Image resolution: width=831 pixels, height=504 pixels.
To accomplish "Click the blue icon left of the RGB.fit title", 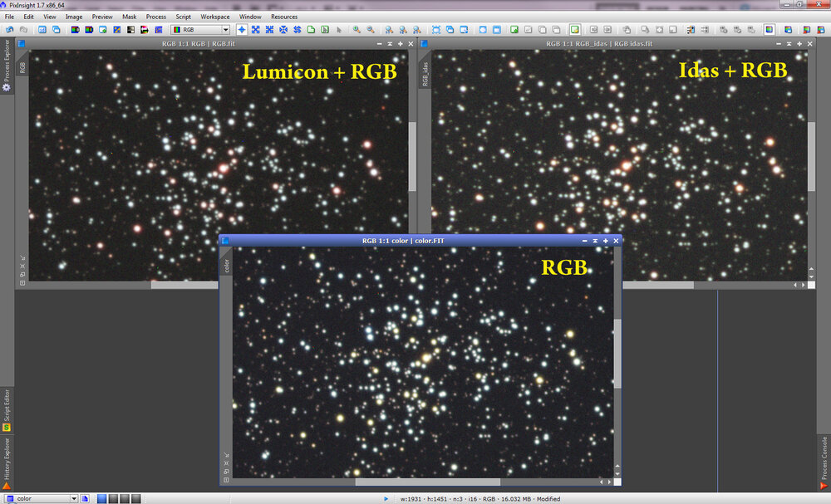I will 21,43.
